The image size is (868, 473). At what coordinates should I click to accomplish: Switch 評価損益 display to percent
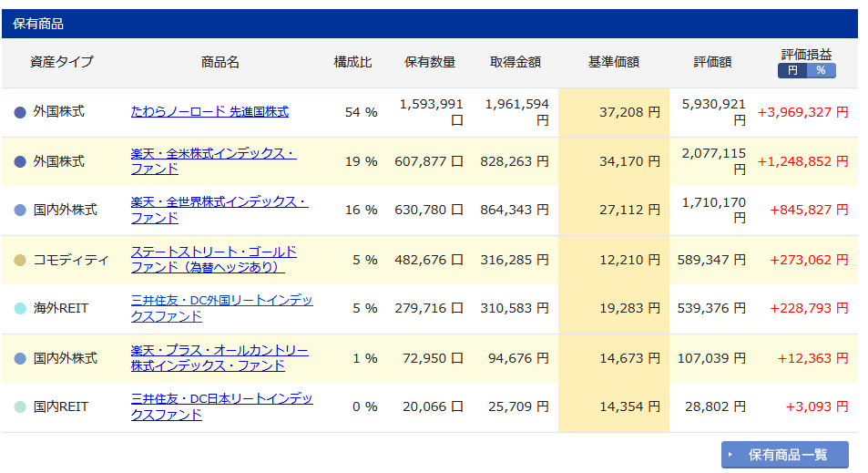(x=821, y=70)
